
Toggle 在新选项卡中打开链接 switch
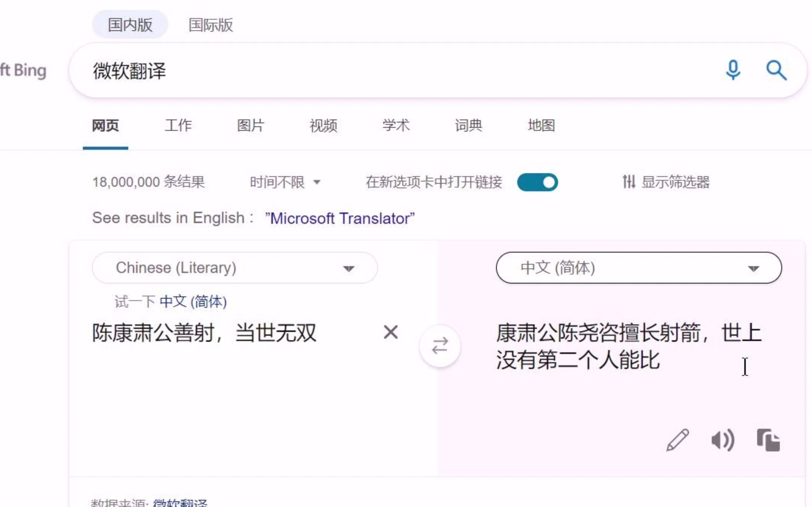537,182
